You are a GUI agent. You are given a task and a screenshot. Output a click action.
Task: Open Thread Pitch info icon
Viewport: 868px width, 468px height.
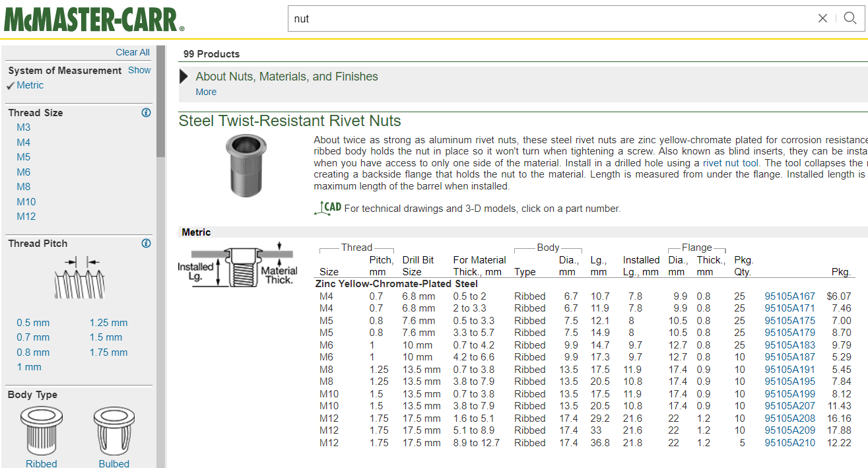coord(146,244)
